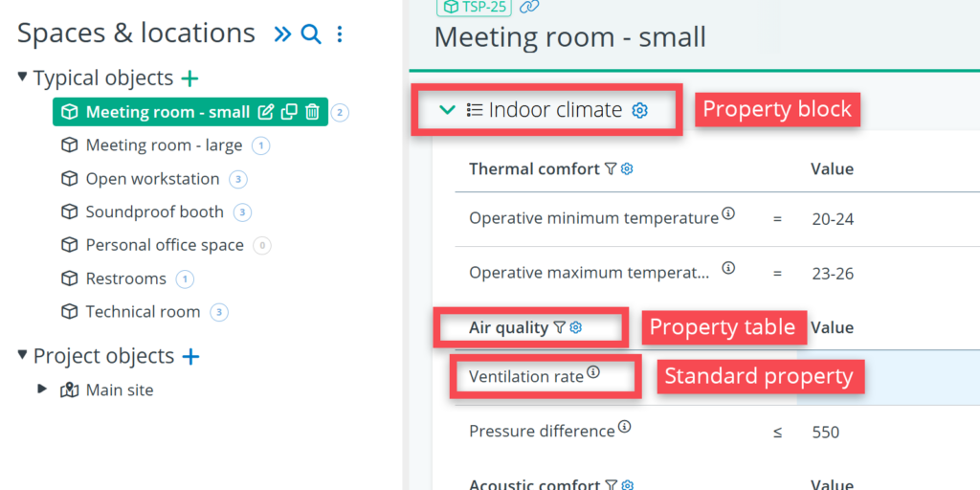The height and width of the screenshot is (490, 980).
Task: Click the link icon next to TSP-25
Action: [x=529, y=7]
